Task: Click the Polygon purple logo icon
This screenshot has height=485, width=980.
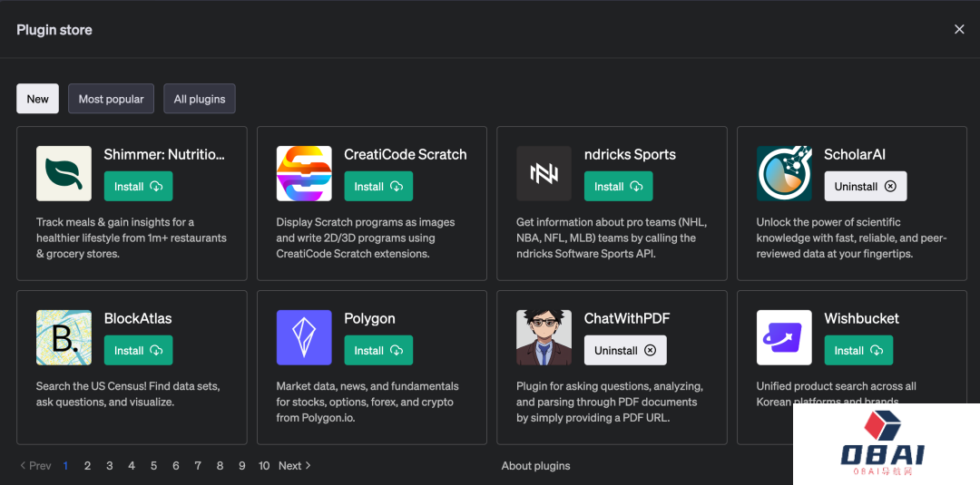Action: point(304,337)
